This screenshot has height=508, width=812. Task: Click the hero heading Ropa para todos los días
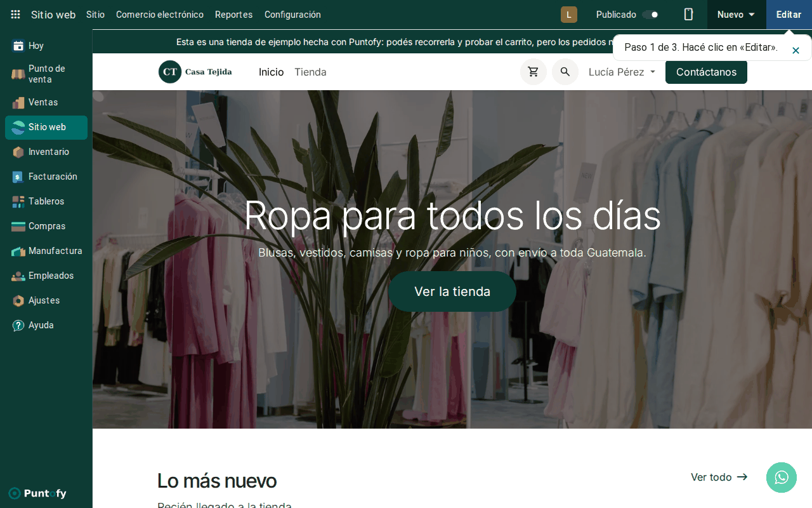click(x=452, y=215)
